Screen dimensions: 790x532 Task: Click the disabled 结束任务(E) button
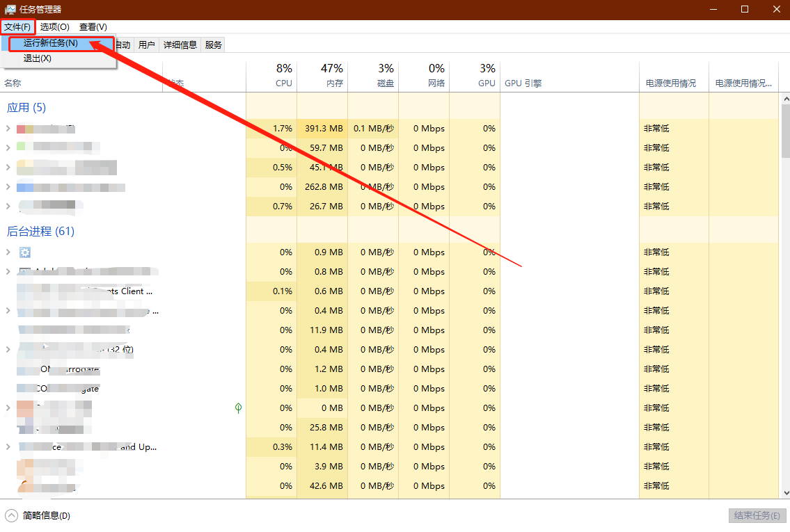(757, 515)
